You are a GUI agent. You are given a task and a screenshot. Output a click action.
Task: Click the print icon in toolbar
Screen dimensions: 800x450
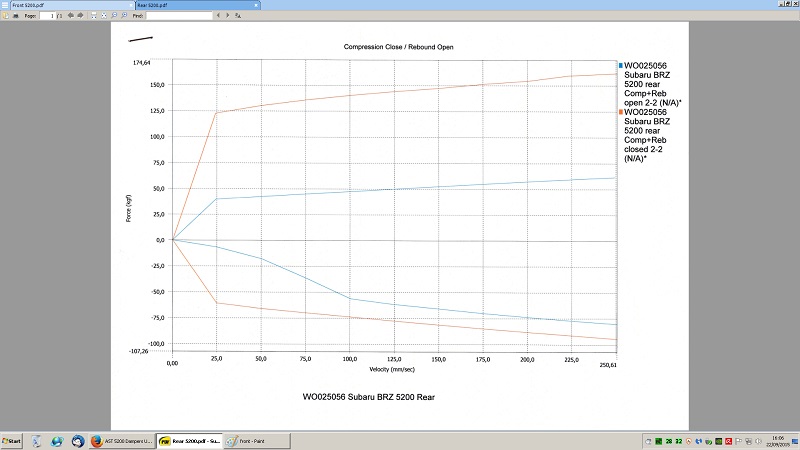[x=17, y=16]
